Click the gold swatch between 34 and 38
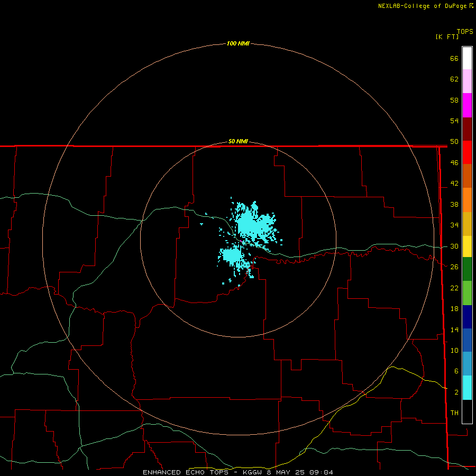476x476 pixels. 467,223
